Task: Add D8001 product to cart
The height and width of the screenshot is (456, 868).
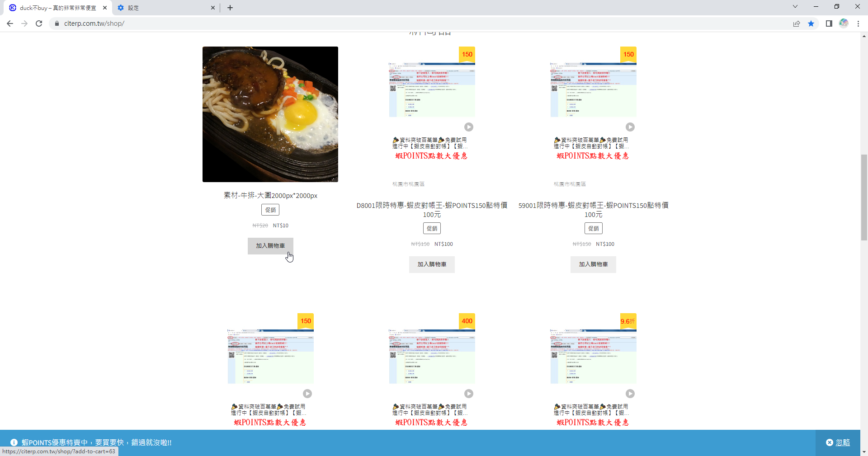Action: (432, 264)
